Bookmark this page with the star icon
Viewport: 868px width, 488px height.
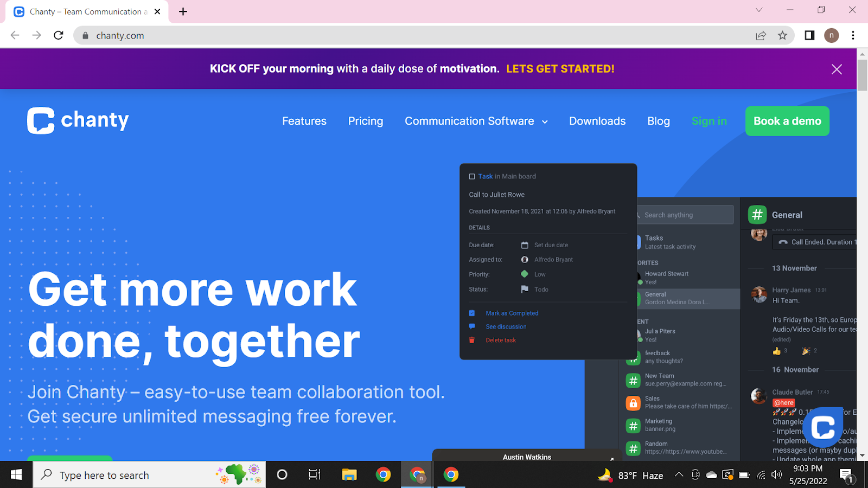click(782, 36)
